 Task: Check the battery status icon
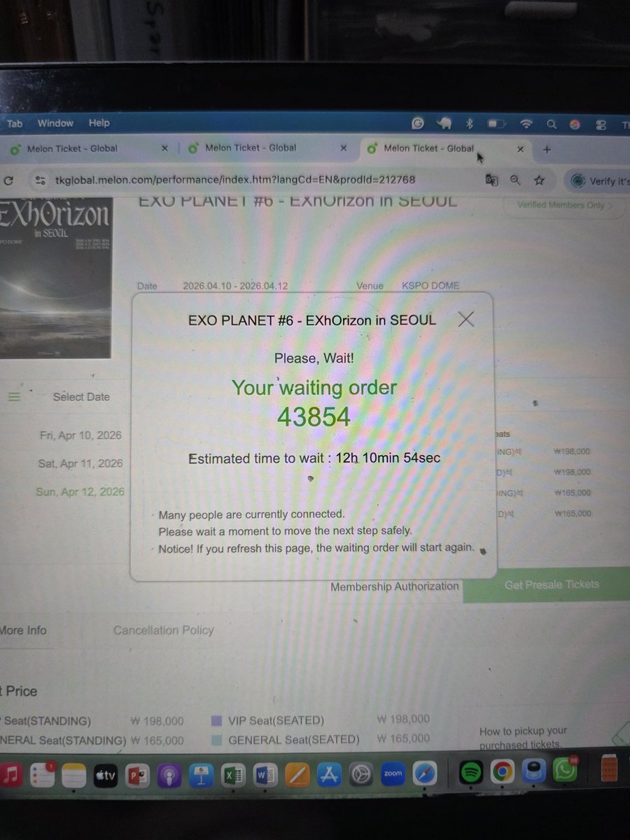pyautogui.click(x=496, y=124)
